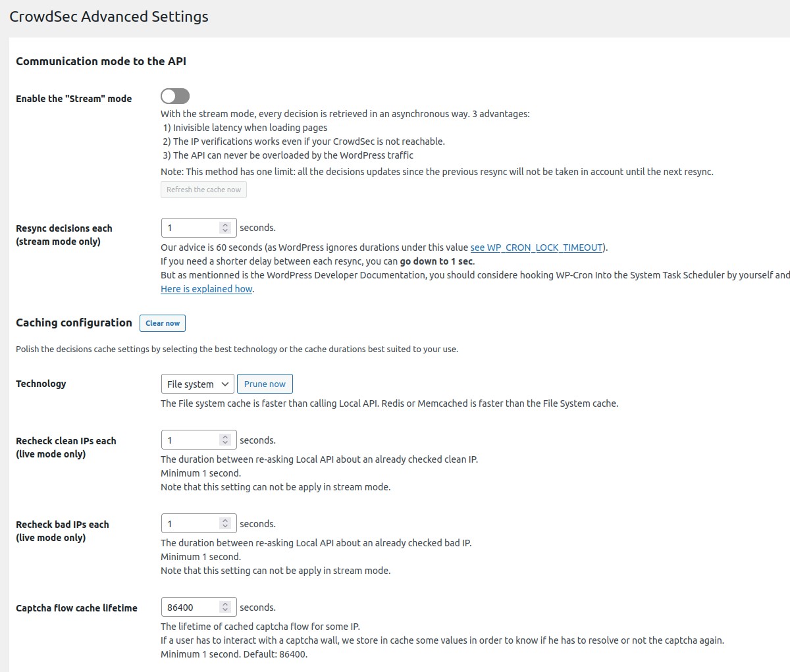Click the "go down to 1 sec" bold text
The height and width of the screenshot is (672, 790).
pos(436,261)
